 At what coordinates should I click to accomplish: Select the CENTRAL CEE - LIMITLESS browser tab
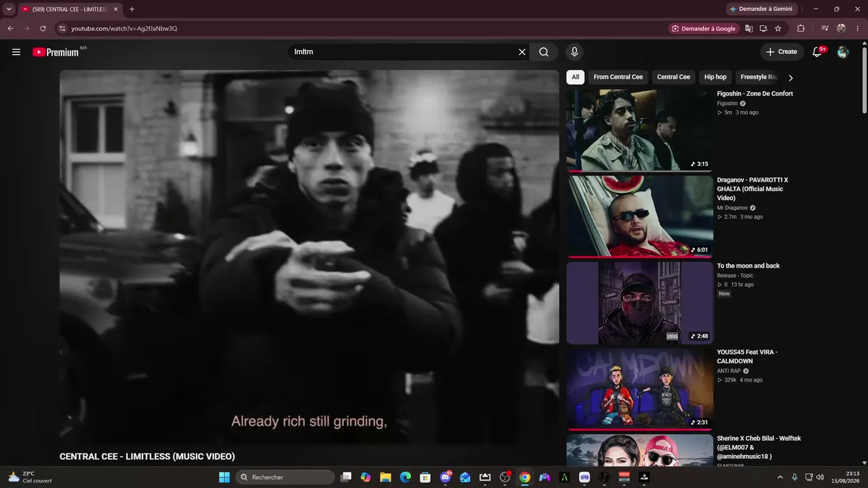click(x=69, y=9)
